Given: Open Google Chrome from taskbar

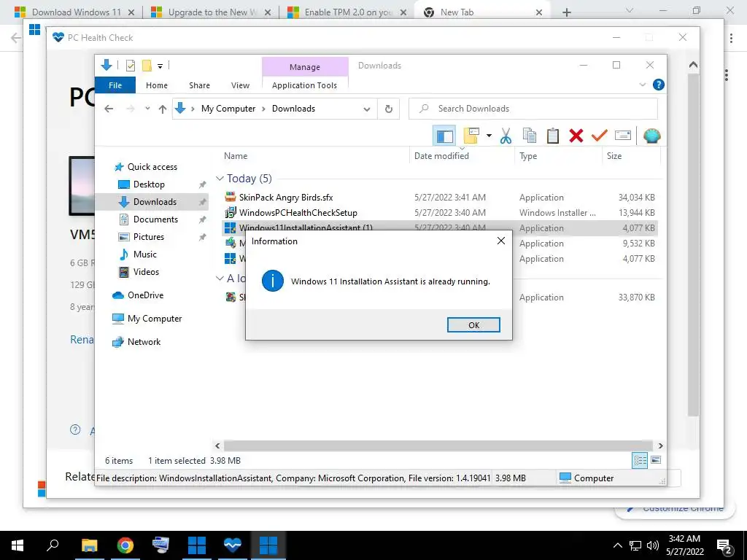Looking at the screenshot, I should (x=125, y=545).
